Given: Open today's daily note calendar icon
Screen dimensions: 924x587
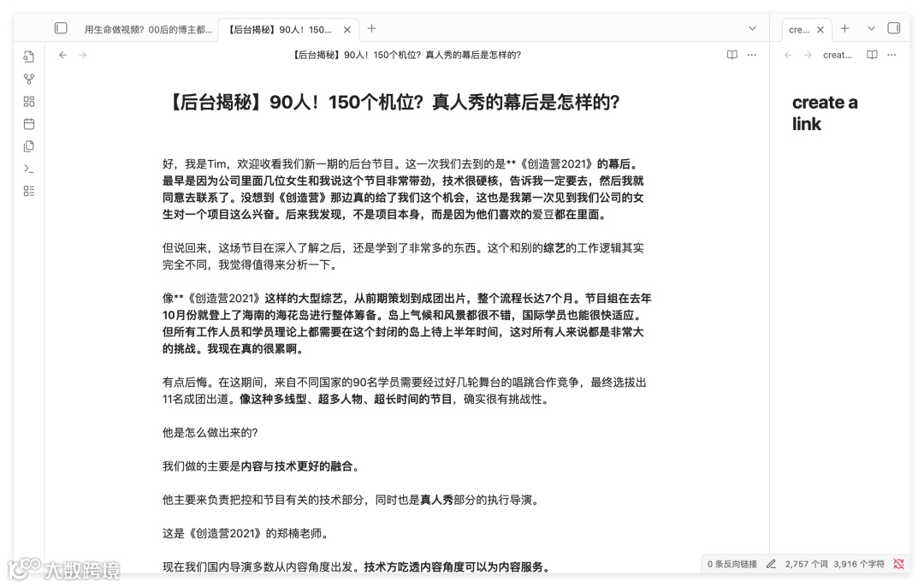Looking at the screenshot, I should click(29, 124).
